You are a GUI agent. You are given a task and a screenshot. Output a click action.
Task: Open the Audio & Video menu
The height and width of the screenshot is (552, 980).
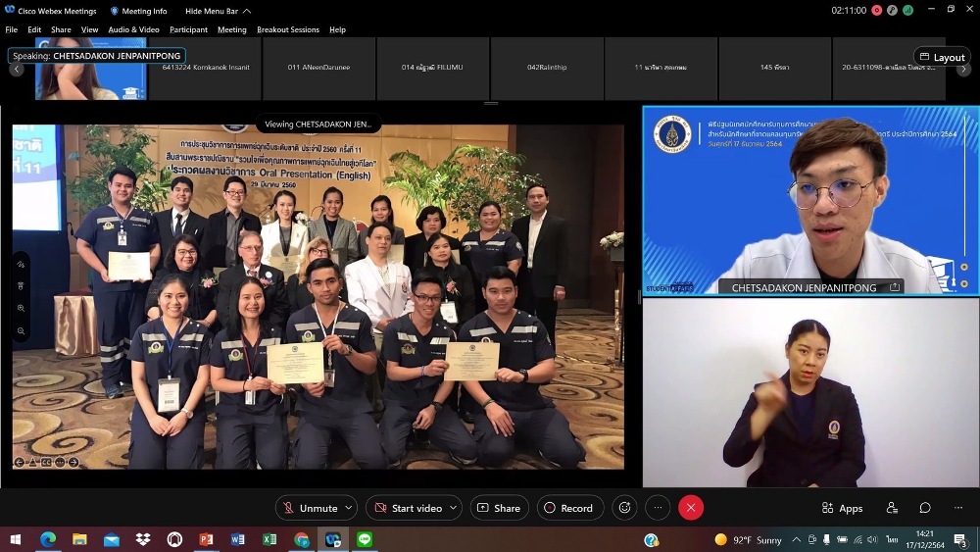coord(133,29)
